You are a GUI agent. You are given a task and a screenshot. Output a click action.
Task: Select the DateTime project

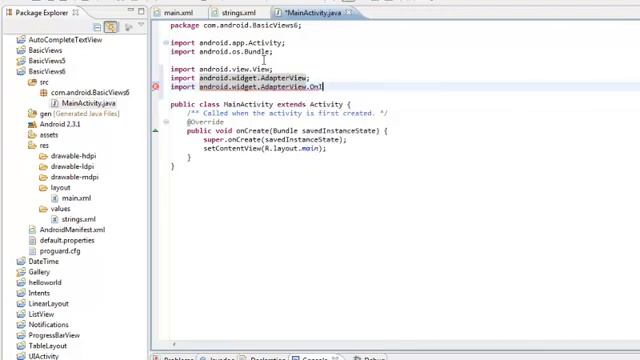(44, 262)
